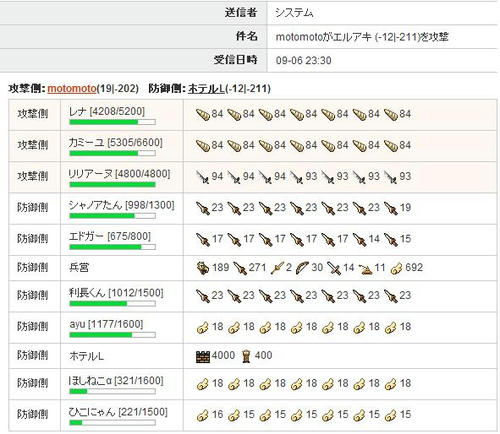Click the wing icon beside 692 in 兵営 row
The width and height of the screenshot is (500, 434).
point(396,268)
